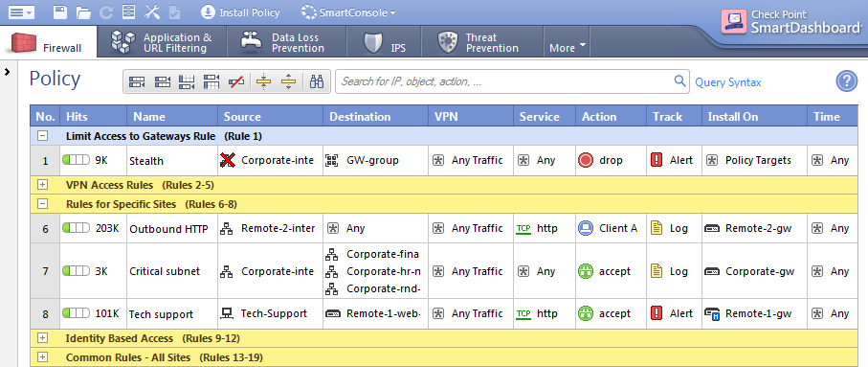Click Corporate-gw in Critical subnet rule
The width and height of the screenshot is (868, 367).
click(x=749, y=271)
